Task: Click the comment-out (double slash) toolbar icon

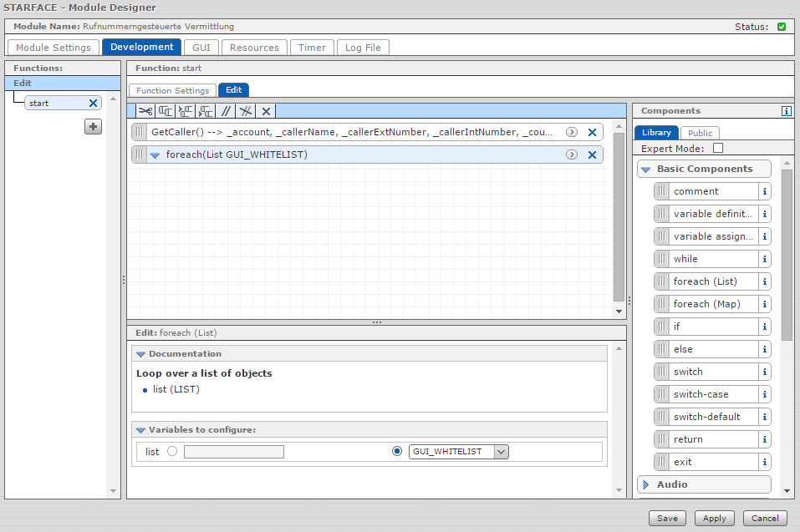Action: [226, 111]
